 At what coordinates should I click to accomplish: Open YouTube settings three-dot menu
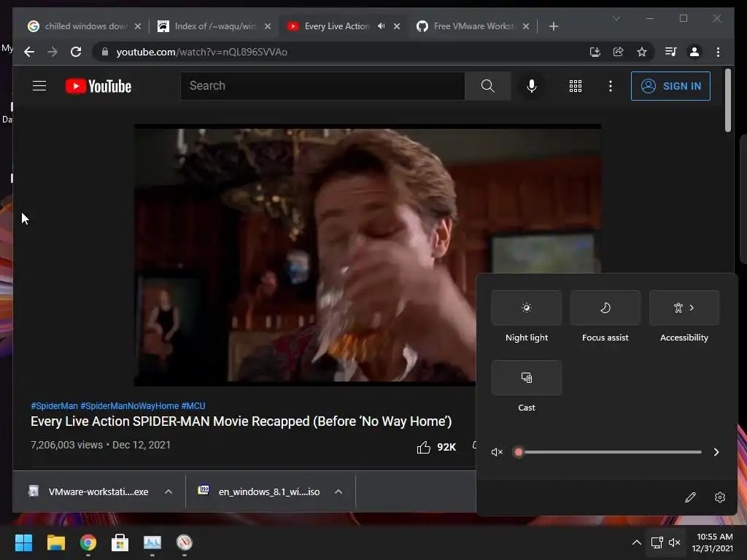tap(611, 86)
